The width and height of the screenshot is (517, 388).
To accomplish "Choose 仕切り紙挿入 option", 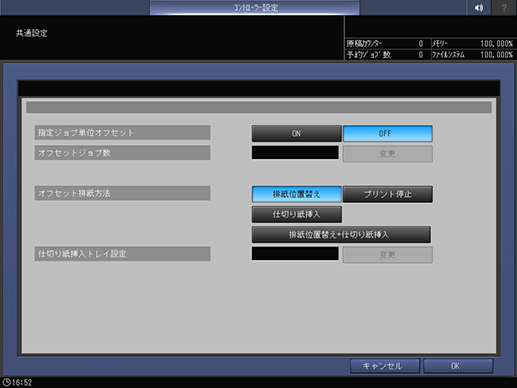I will coord(296,214).
